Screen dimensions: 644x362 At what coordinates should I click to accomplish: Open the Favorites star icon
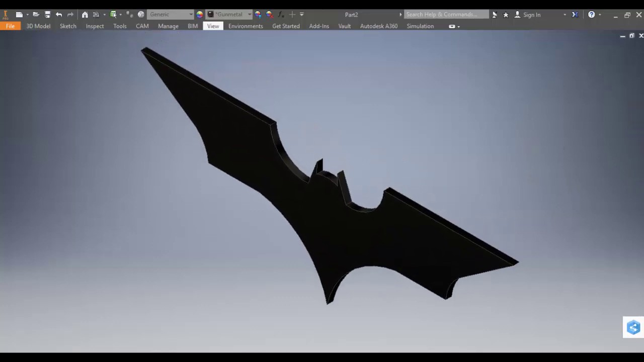[x=506, y=15]
